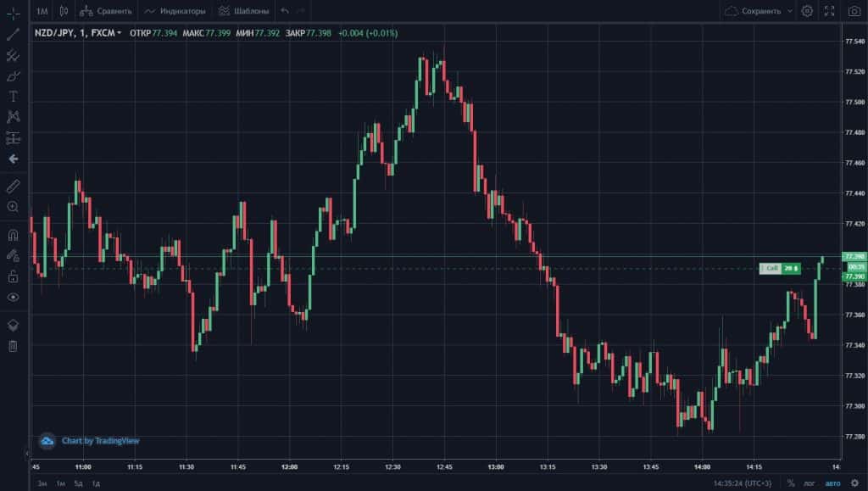The image size is (868, 491).
Task: Open the chart patterns tool
Action: pyautogui.click(x=13, y=117)
